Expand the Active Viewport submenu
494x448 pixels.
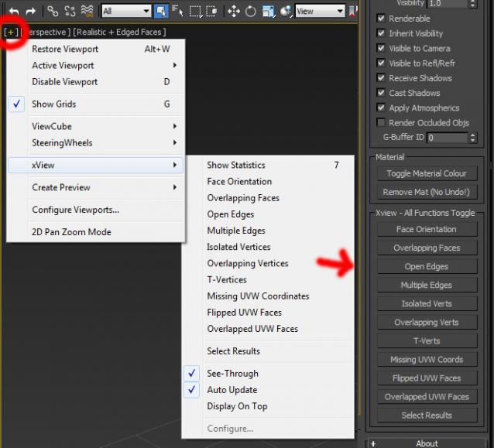pyautogui.click(x=96, y=66)
